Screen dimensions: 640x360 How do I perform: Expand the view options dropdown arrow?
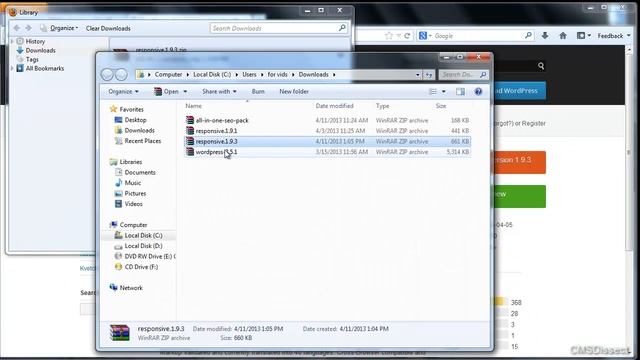(x=443, y=92)
